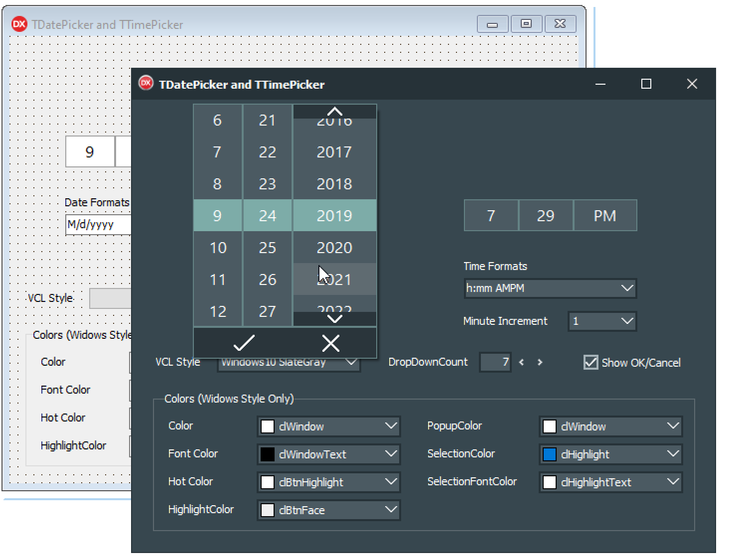741x560 pixels.
Task: Select year 2020 in date popup
Action: [335, 248]
